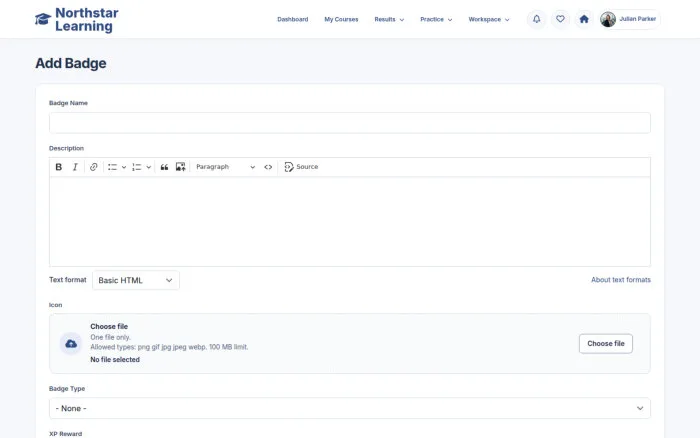This screenshot has height=438, width=700.
Task: Click Northstar Learning site title
Action: pyautogui.click(x=87, y=20)
